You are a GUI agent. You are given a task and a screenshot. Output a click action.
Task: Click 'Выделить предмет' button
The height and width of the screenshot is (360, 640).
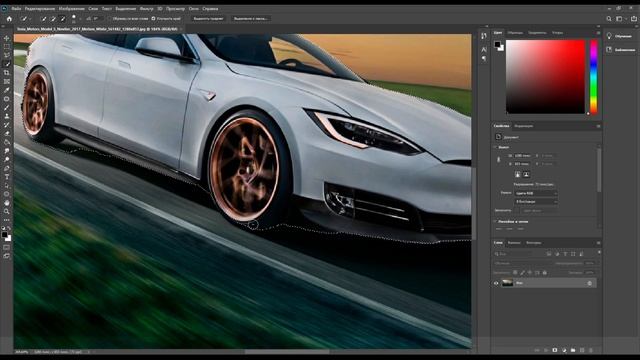click(x=208, y=18)
